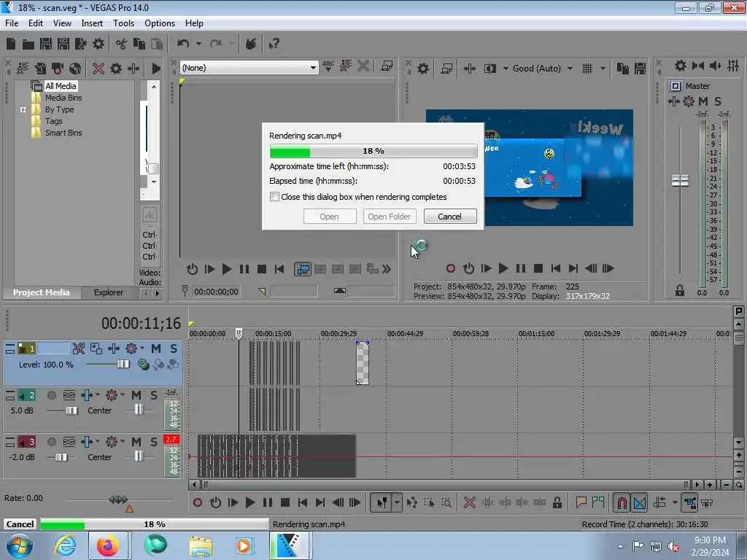Open the Edit menu
Viewport: 747px width, 560px height.
[35, 23]
